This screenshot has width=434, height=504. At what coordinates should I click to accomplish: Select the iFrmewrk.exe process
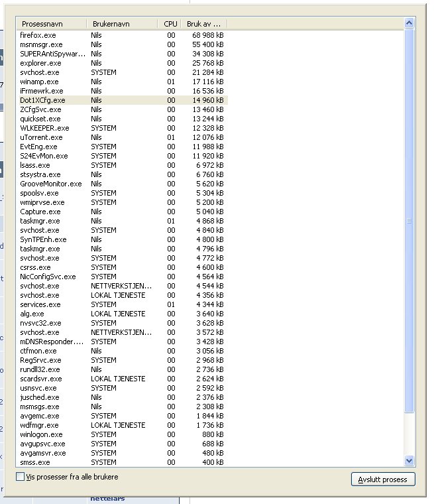coord(122,91)
